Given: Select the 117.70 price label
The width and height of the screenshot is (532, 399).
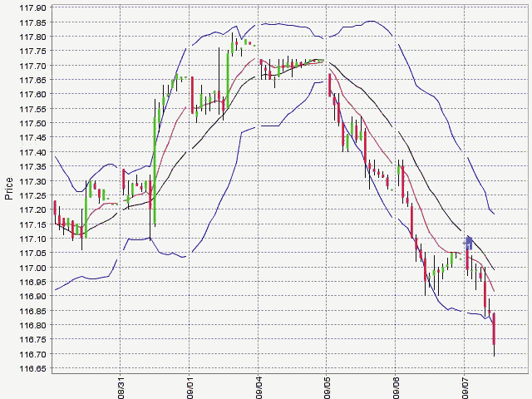Looking at the screenshot, I should click(x=33, y=66).
